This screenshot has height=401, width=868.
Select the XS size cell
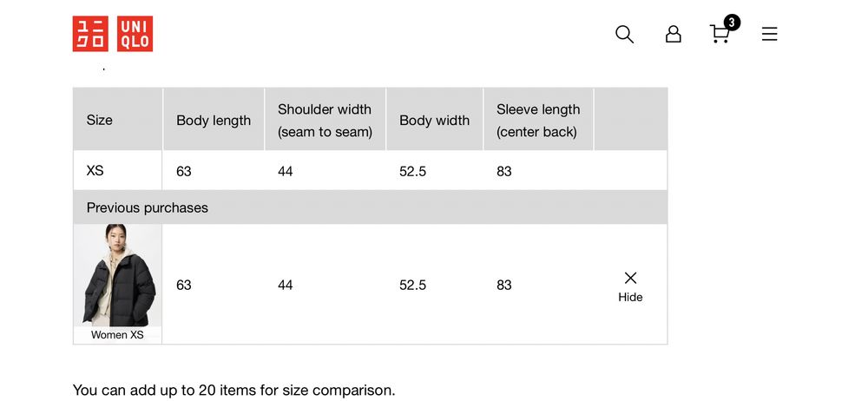click(95, 171)
